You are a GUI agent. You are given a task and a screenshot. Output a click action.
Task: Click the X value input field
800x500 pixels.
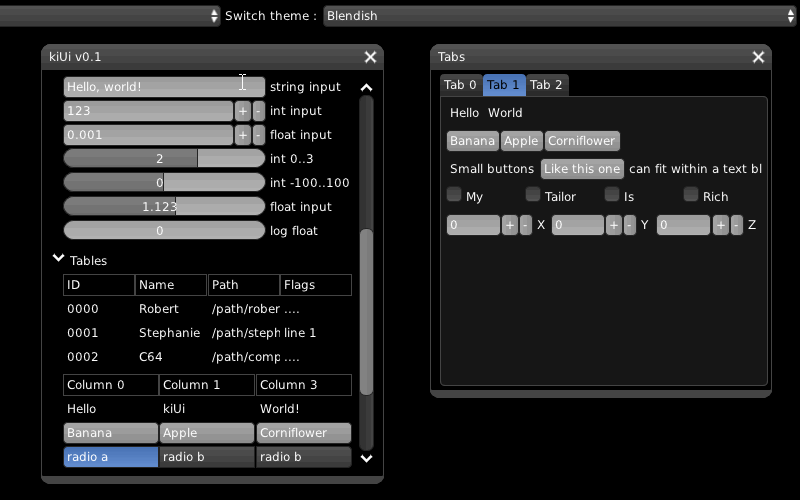pos(473,225)
